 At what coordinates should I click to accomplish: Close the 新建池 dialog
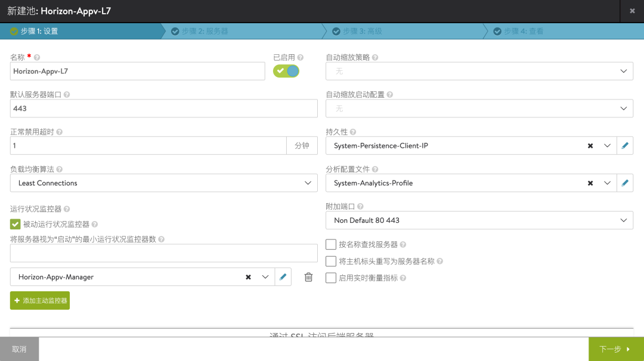tap(633, 11)
